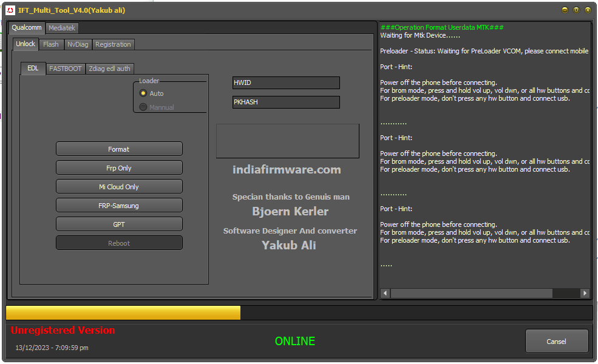Select the Mannual loader radio button
The width and height of the screenshot is (598, 364).
click(143, 107)
